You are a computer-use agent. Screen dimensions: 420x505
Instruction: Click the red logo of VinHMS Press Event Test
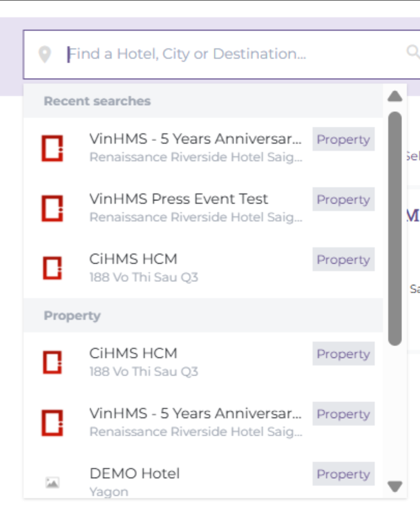tap(52, 208)
